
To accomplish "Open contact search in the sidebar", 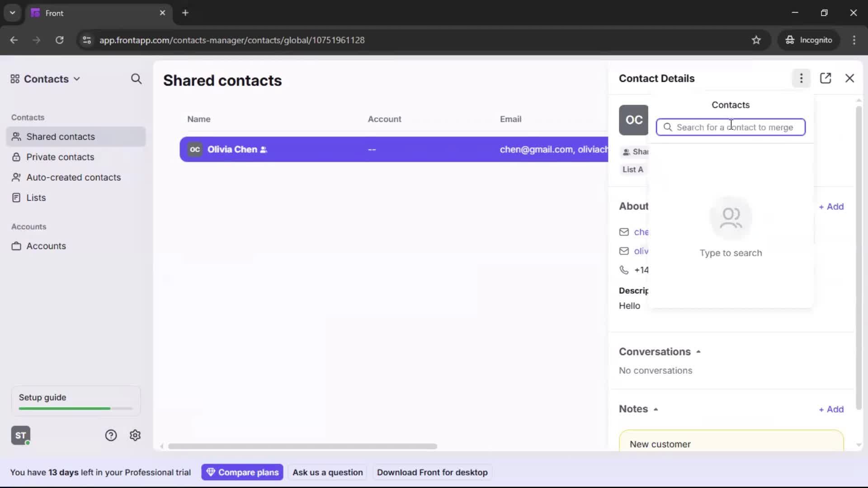I will (137, 79).
